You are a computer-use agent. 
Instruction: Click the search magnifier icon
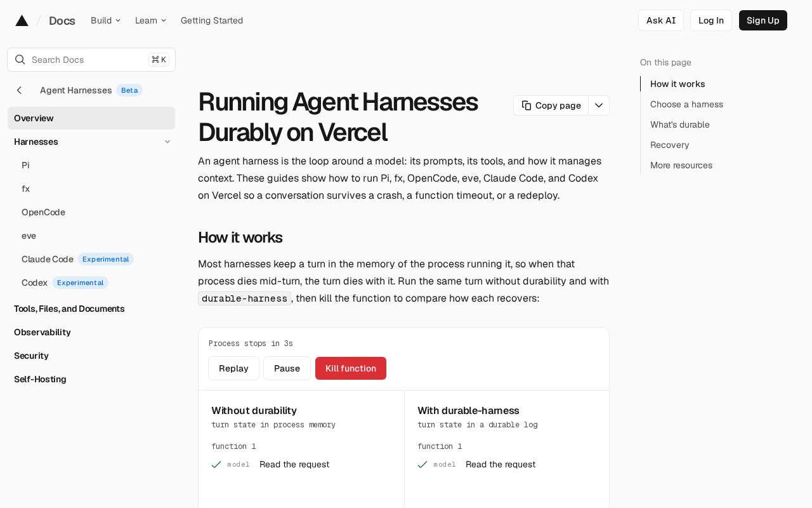coord(20,60)
